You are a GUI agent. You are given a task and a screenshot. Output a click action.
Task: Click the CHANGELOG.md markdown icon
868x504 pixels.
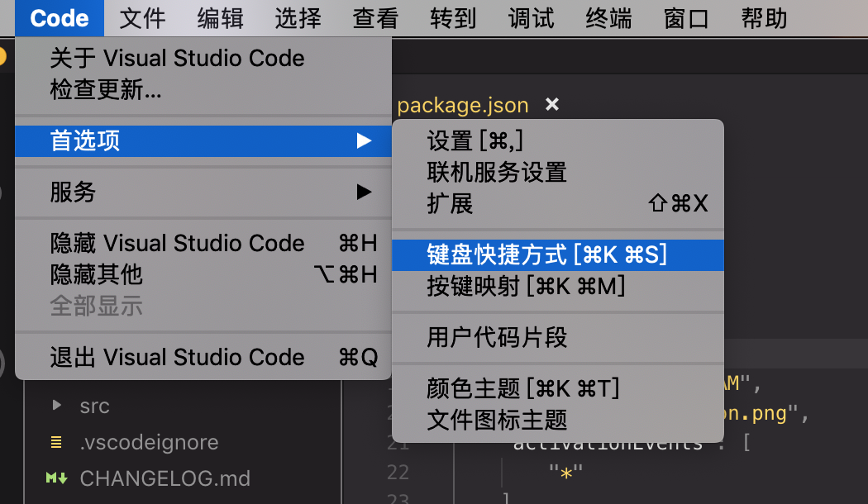pyautogui.click(x=56, y=478)
